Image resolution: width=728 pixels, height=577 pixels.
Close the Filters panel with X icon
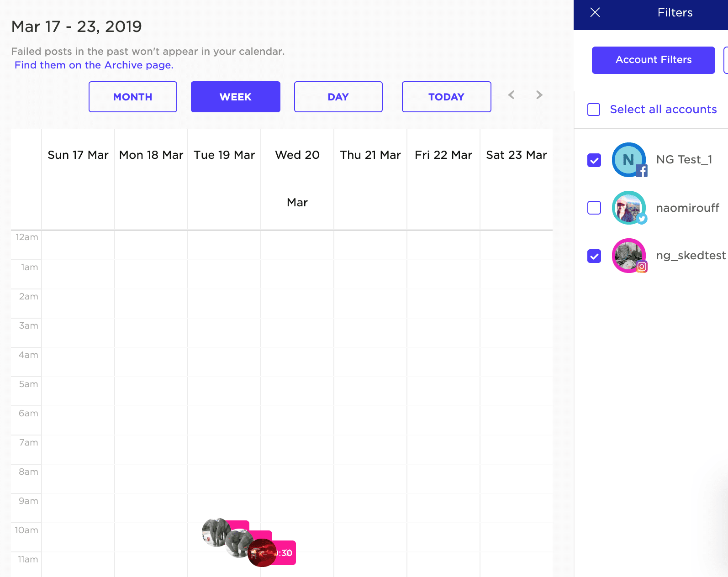tap(595, 12)
